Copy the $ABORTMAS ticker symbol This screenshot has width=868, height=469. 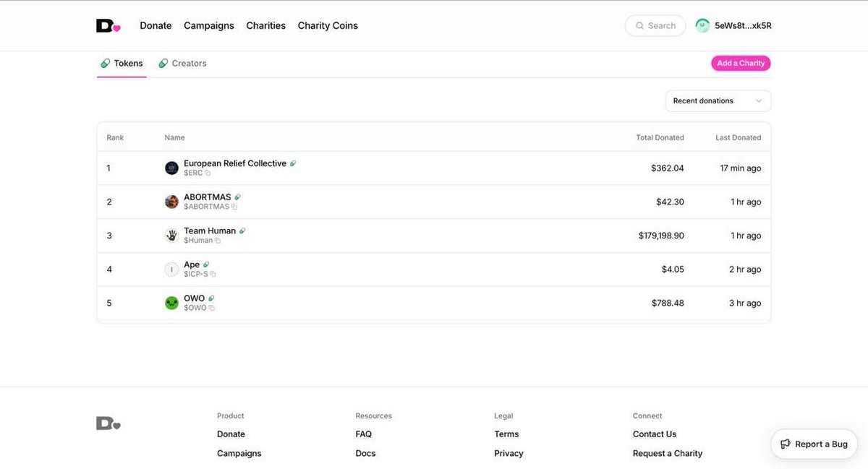coord(234,207)
